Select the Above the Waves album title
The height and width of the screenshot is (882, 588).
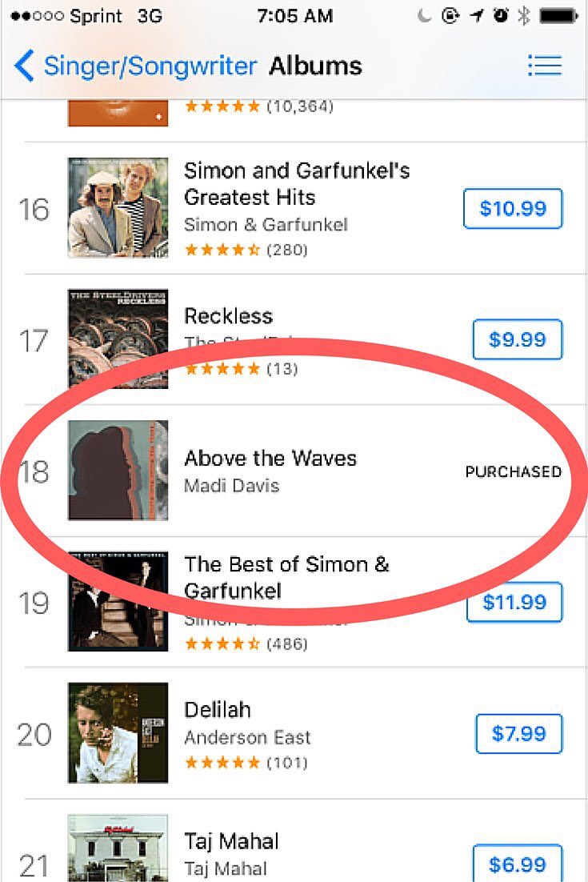pos(270,459)
